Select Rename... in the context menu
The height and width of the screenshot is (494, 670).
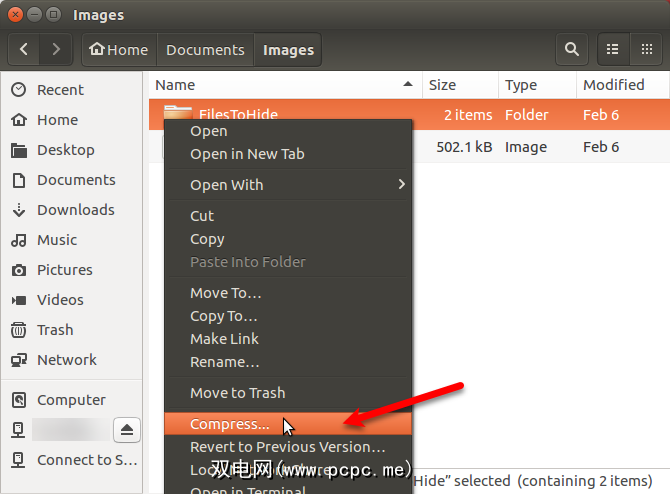click(225, 362)
